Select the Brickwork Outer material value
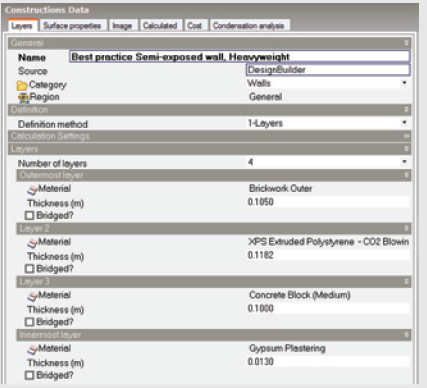Viewport: 427px width, 388px height. [281, 188]
